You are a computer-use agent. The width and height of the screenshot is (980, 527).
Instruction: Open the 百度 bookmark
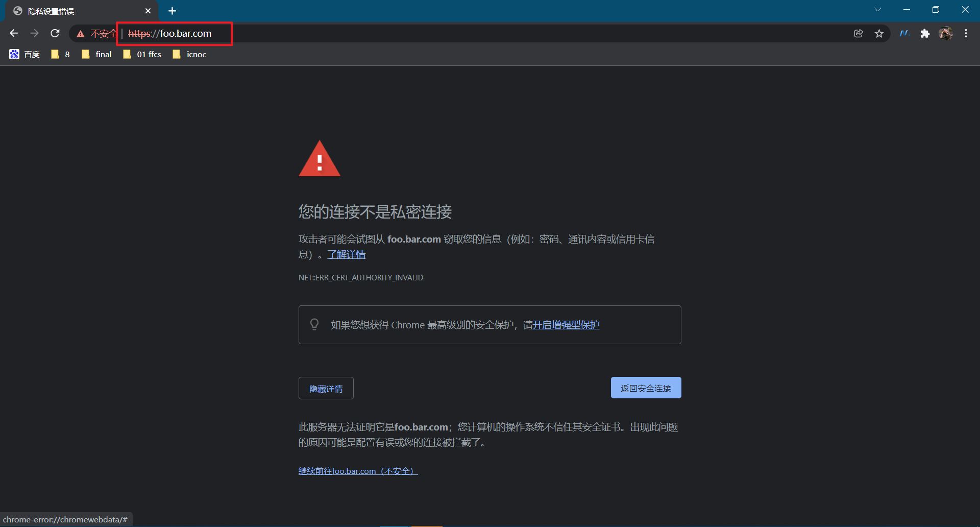pyautogui.click(x=24, y=54)
